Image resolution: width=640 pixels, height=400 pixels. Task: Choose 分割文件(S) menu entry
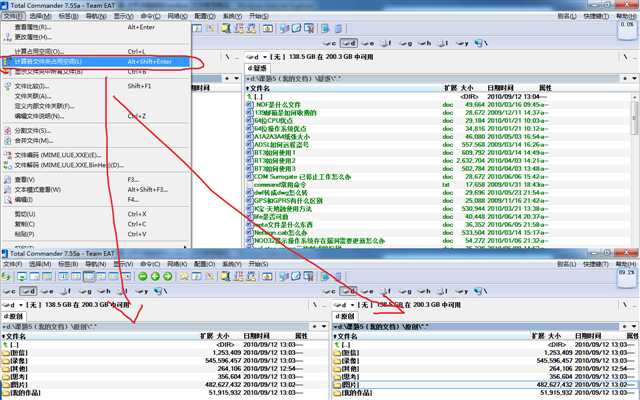coord(96,131)
